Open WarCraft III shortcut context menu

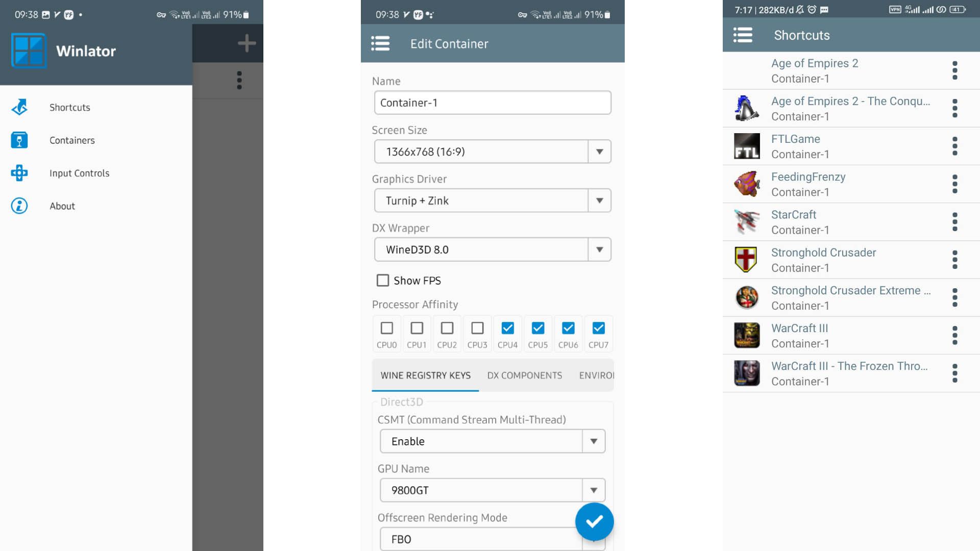pyautogui.click(x=956, y=335)
